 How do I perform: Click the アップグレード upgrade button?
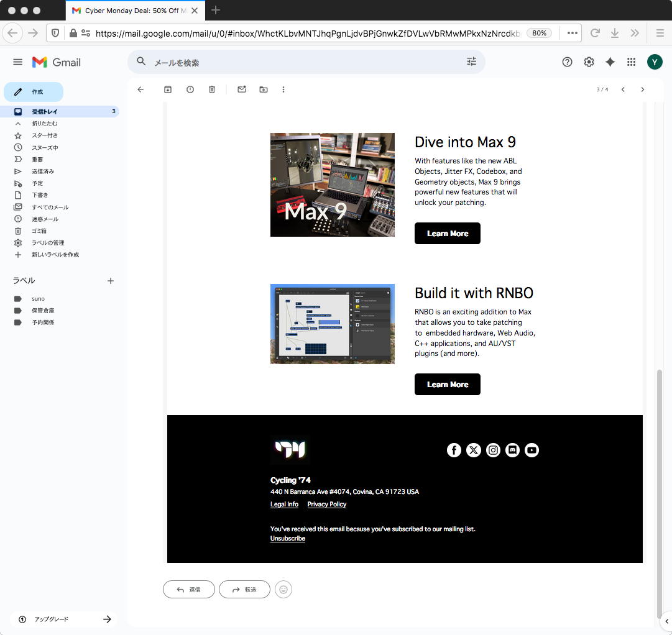tap(63, 619)
